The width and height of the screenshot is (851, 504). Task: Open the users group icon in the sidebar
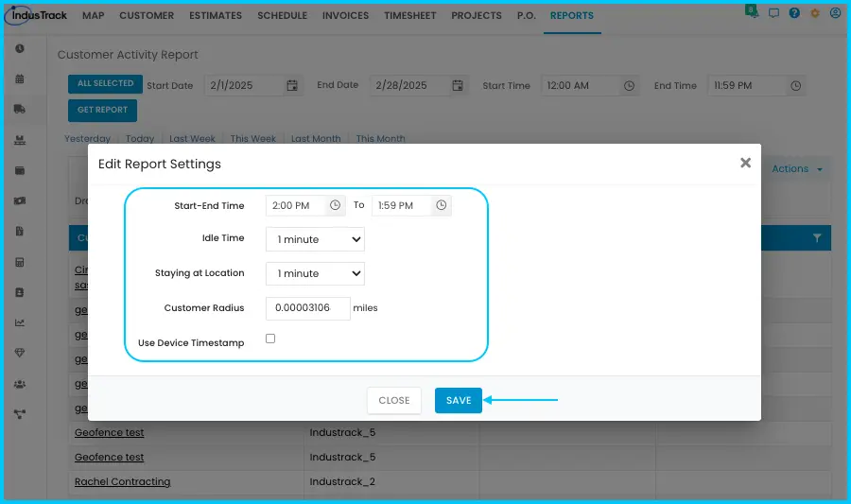(x=20, y=384)
